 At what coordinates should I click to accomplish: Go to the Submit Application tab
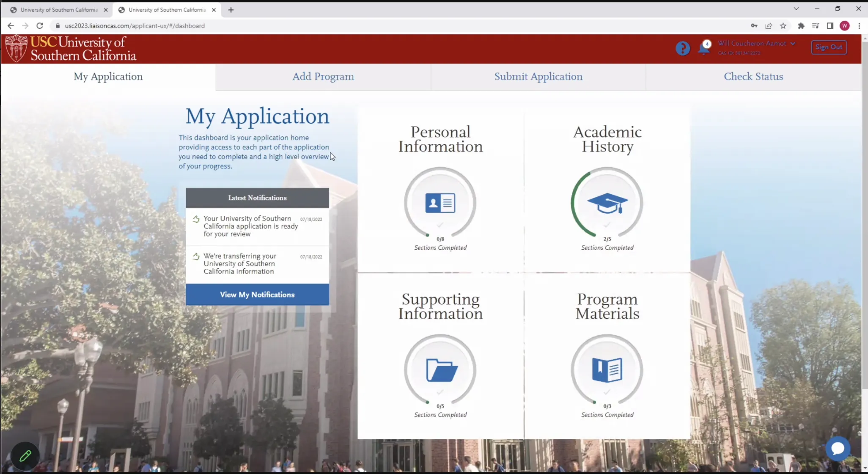pos(538,77)
